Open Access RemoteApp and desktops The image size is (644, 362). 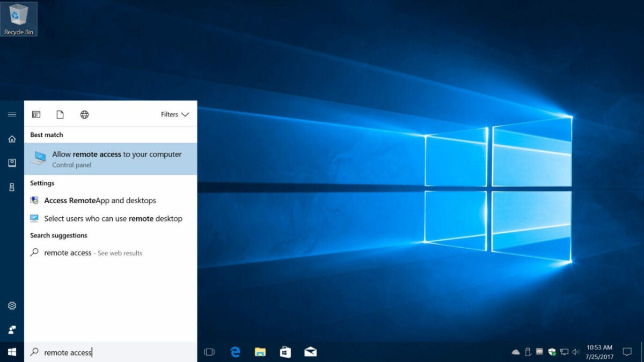pos(99,200)
